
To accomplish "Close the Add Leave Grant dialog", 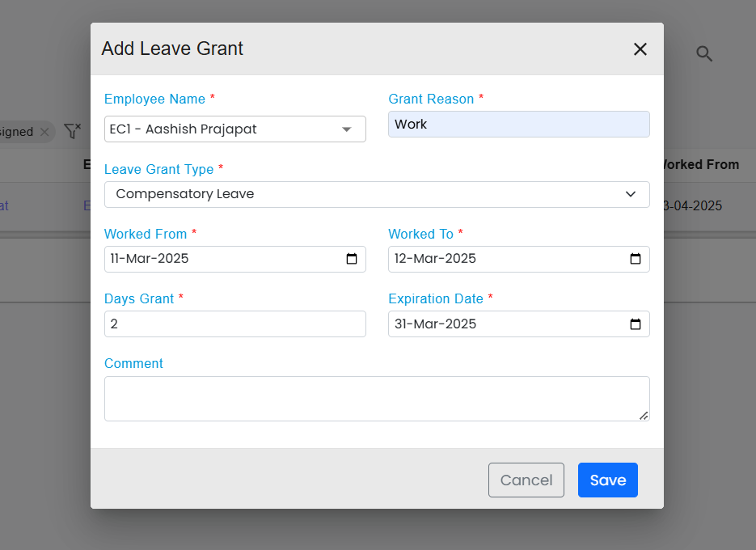I will pos(640,49).
